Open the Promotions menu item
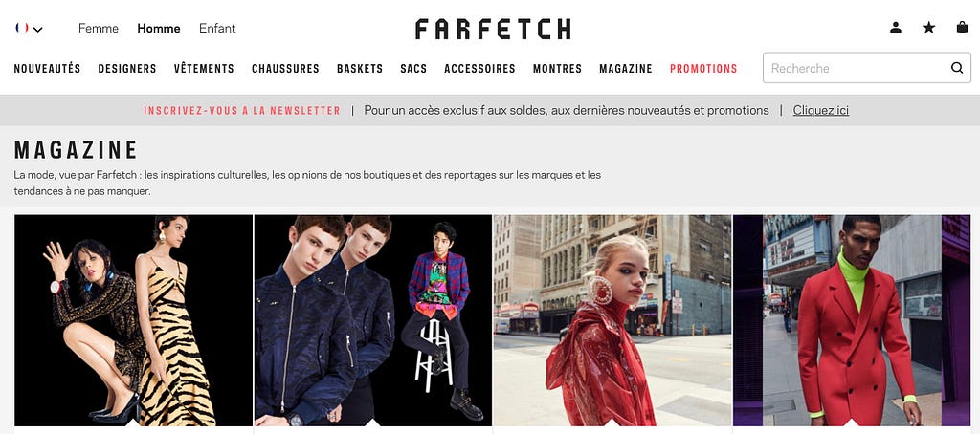 coord(703,69)
